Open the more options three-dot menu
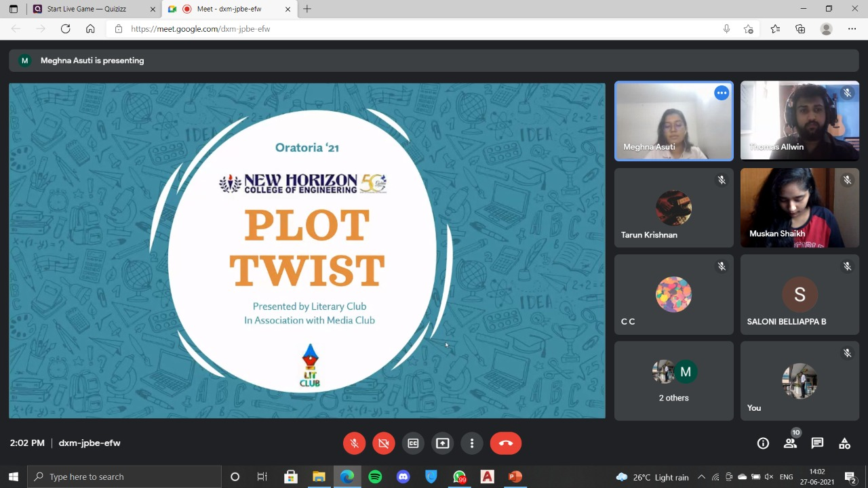868x488 pixels. pyautogui.click(x=472, y=443)
